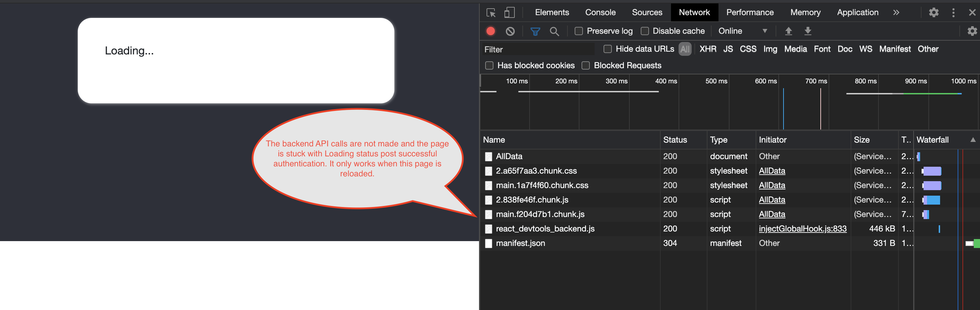Filter requests by XHR type
Image resolution: width=980 pixels, height=310 pixels.
[707, 49]
